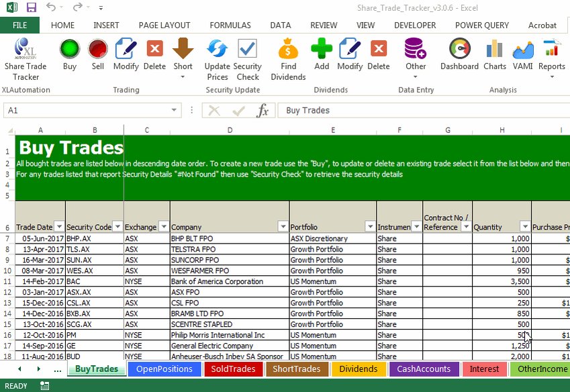570x392 pixels.
Task: Click Delete in the Dividends group
Action: [x=379, y=49]
